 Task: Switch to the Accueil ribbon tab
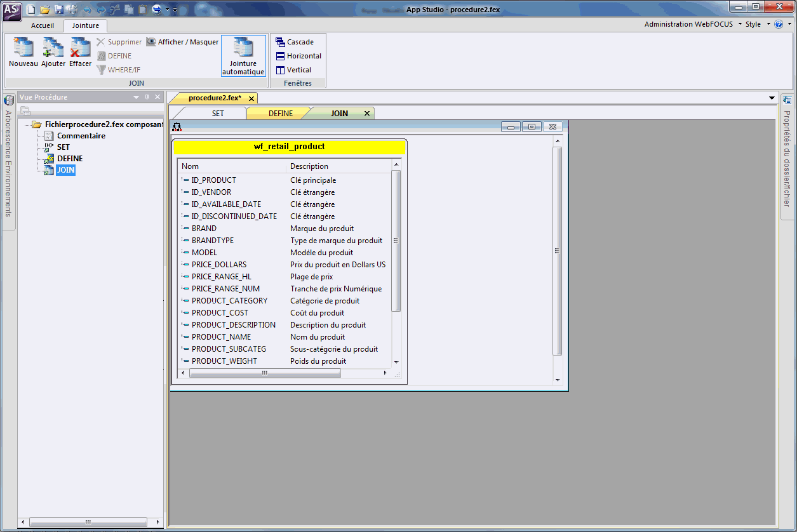(43, 25)
